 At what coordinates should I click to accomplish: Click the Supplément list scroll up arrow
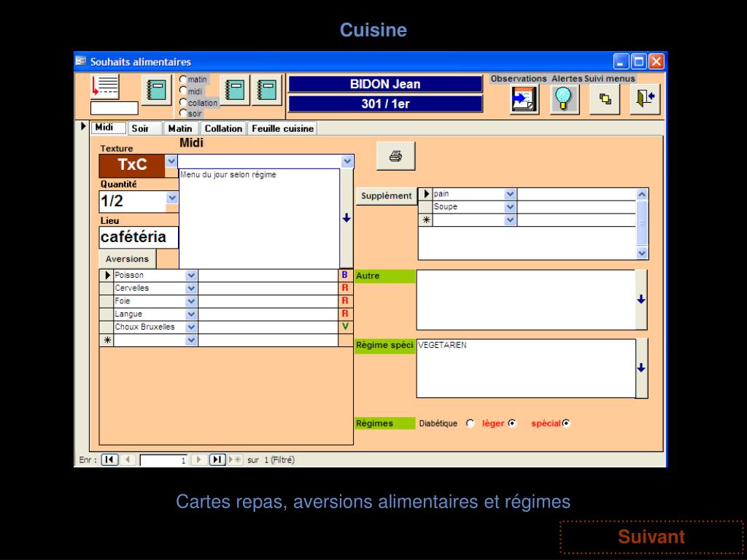642,194
